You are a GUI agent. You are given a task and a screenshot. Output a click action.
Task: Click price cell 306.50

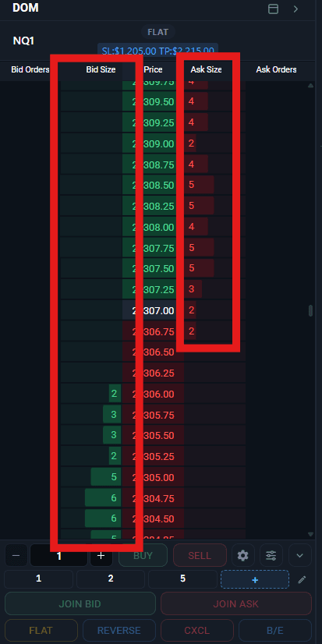tap(153, 352)
